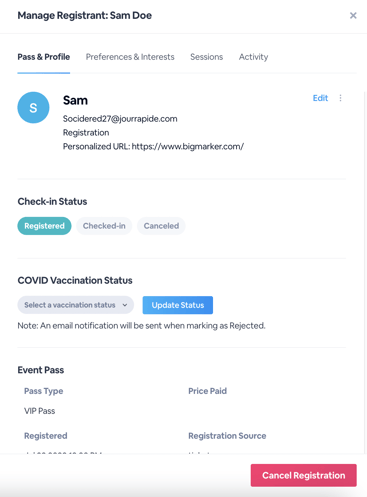367x497 pixels.
Task: Click the red Cancel Registration button
Action: click(304, 475)
